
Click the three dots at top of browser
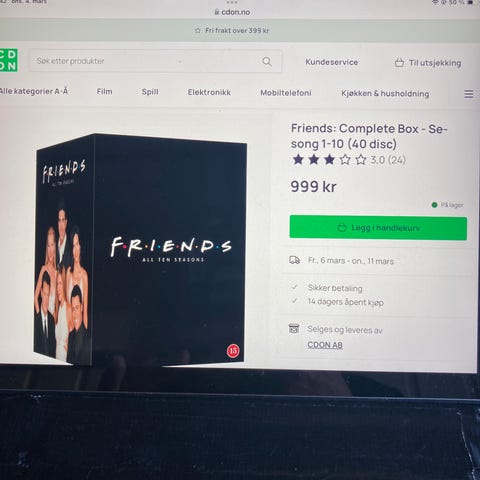click(232, 2)
